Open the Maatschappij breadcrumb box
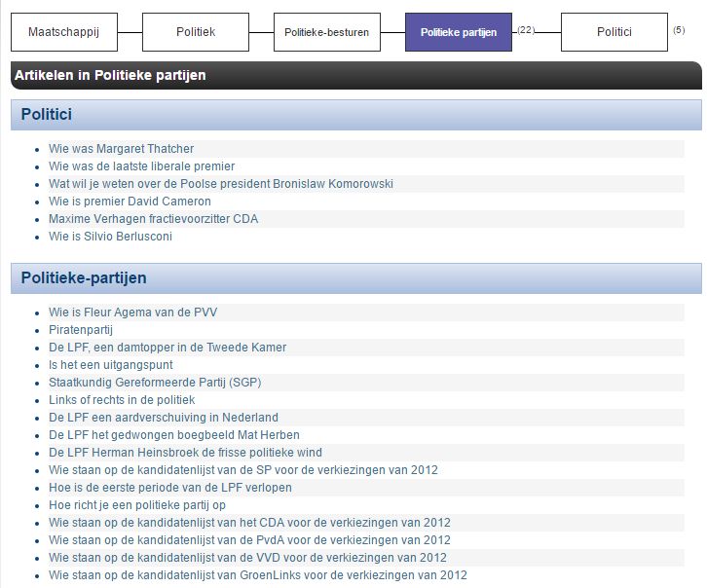707x588 pixels. (x=64, y=32)
